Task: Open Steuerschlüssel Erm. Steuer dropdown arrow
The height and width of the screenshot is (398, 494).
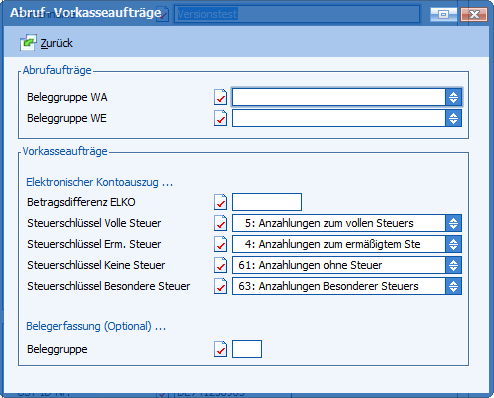Action: pos(453,244)
